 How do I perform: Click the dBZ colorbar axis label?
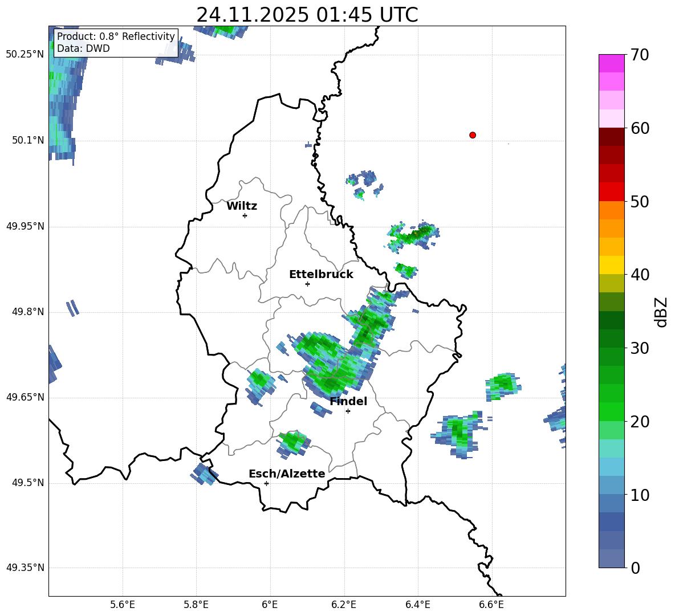[662, 312]
